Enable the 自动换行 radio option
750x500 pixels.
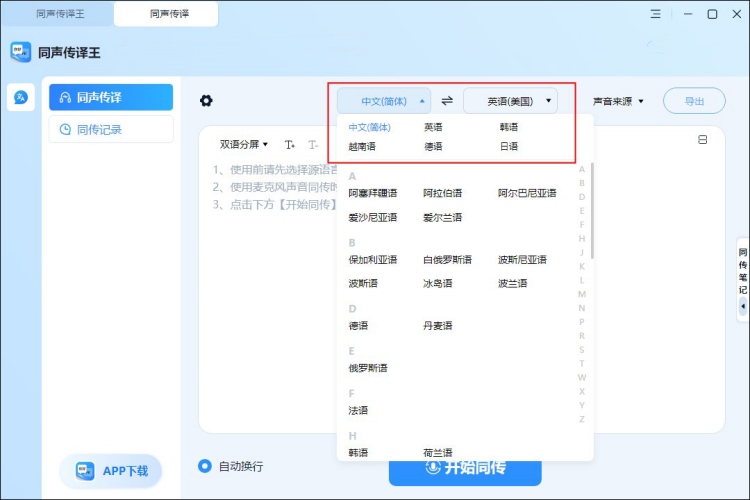(x=205, y=466)
